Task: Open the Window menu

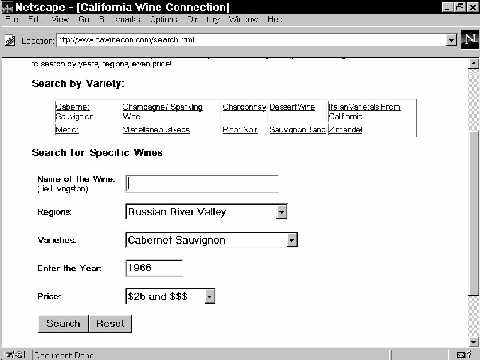Action: [243, 19]
